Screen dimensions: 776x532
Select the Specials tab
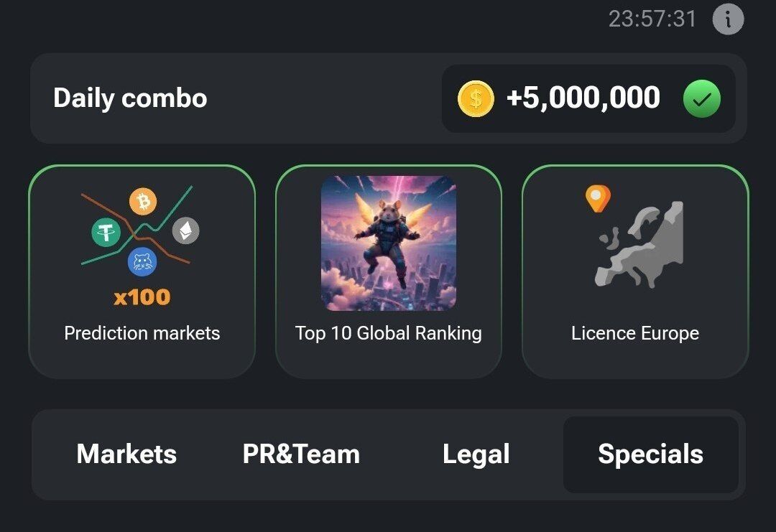pyautogui.click(x=650, y=454)
